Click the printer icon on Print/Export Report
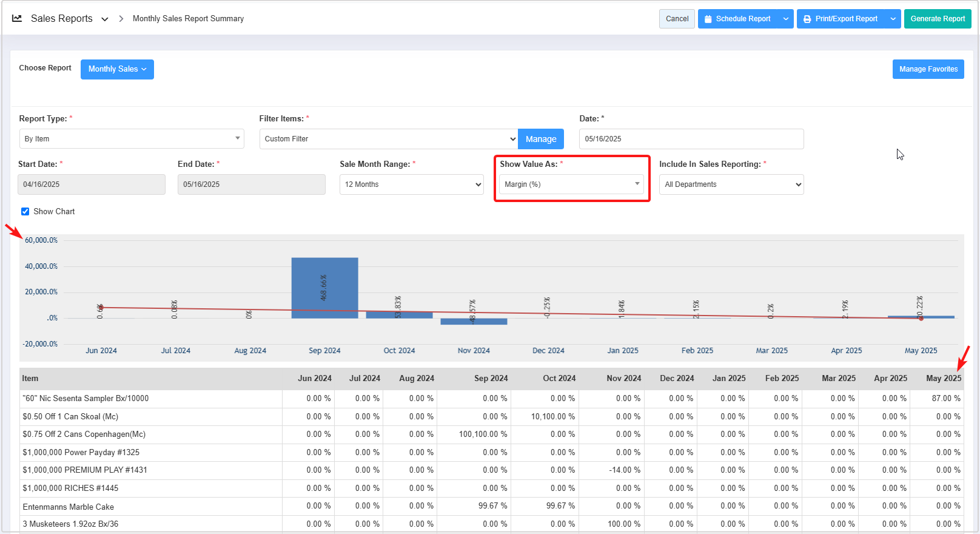 807,19
